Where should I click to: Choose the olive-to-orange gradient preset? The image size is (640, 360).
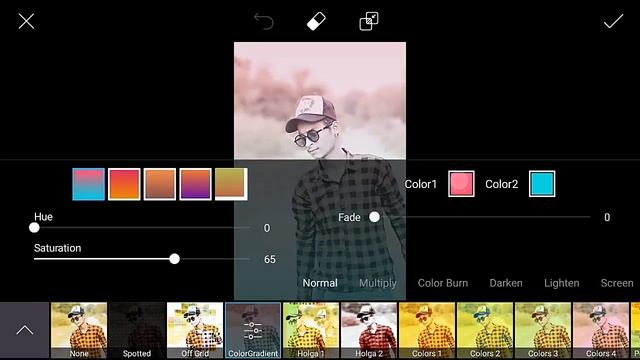231,184
